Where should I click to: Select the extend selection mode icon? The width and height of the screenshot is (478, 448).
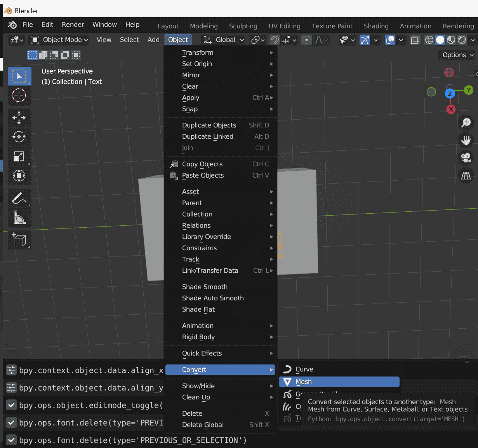[43, 55]
